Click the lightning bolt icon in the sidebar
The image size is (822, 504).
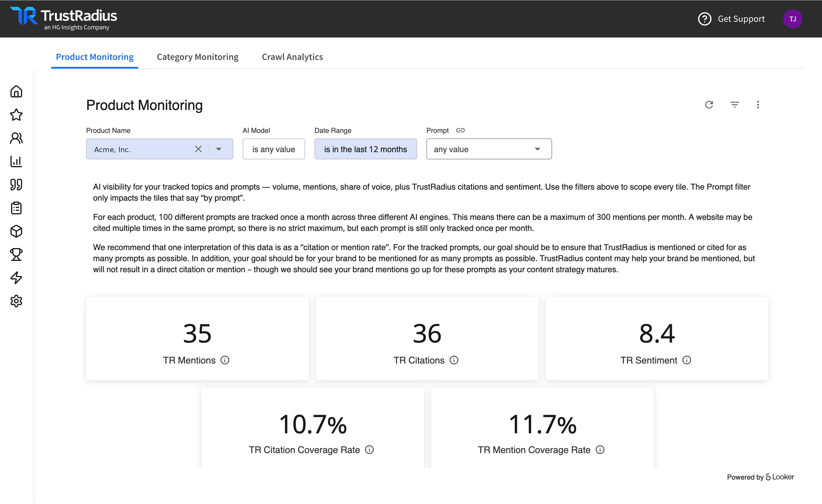[16, 277]
